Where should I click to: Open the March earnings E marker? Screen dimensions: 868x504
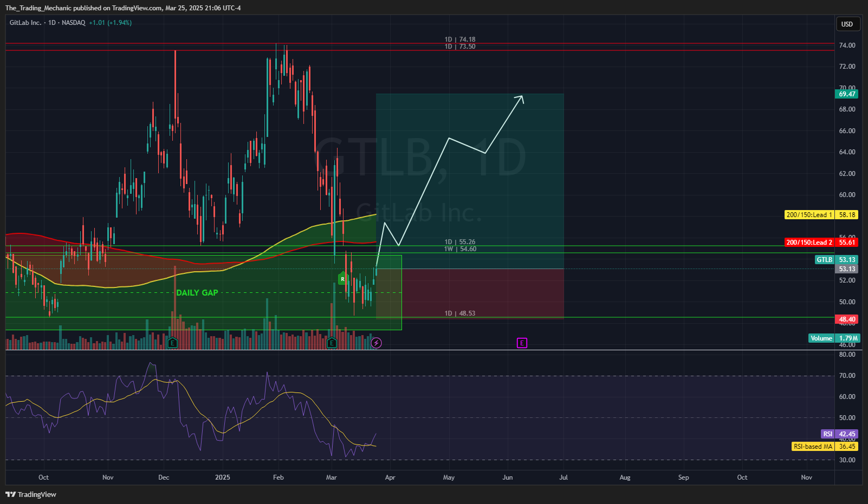coord(332,343)
